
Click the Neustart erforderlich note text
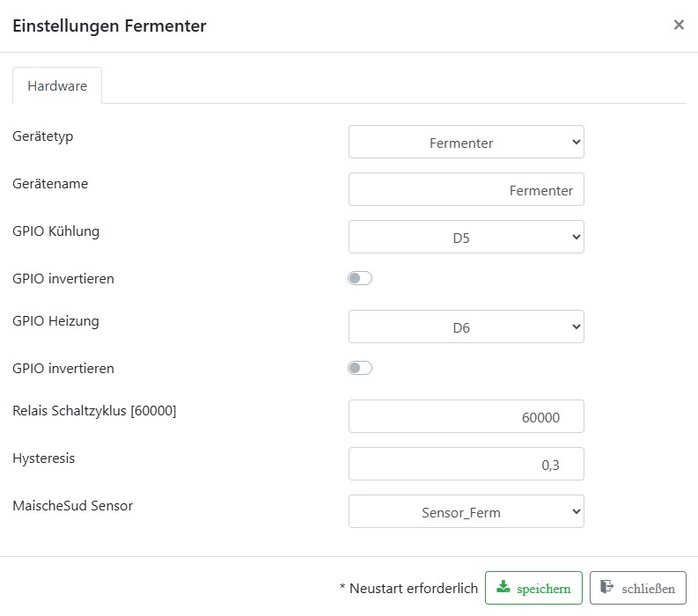pyautogui.click(x=408, y=588)
